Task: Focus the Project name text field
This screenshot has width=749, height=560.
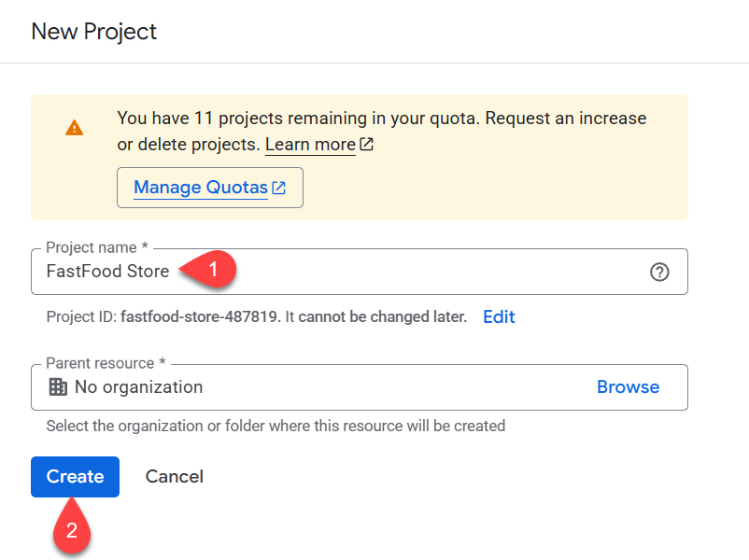Action: point(374,272)
